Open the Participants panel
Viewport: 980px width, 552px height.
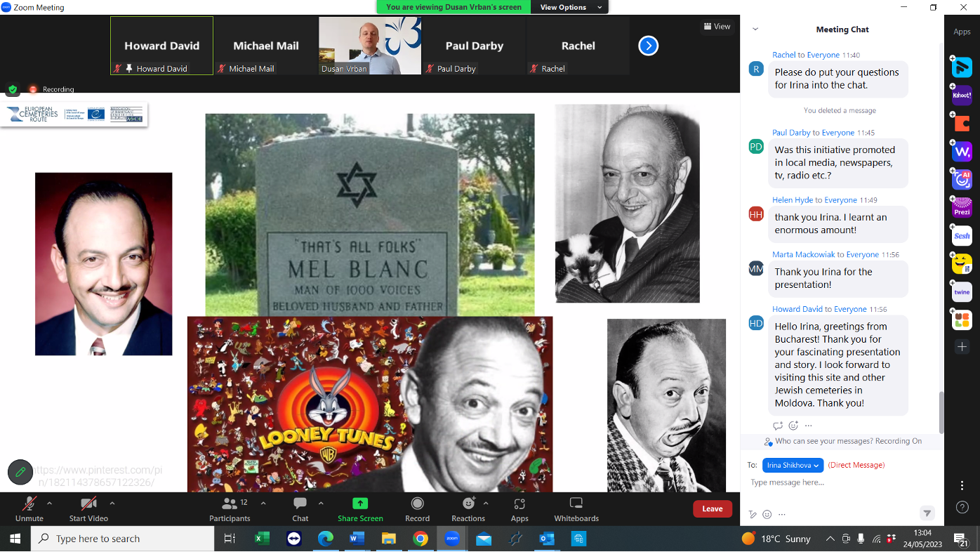[x=230, y=507]
